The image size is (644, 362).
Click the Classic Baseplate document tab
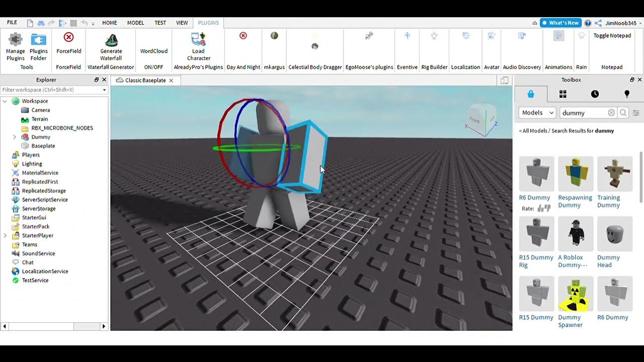(145, 80)
